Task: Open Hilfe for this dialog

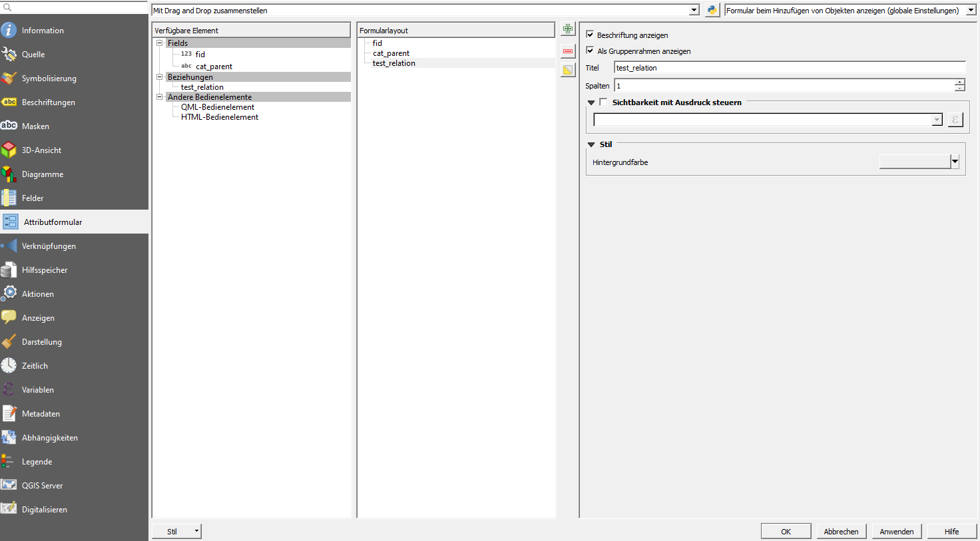Action: pyautogui.click(x=951, y=531)
